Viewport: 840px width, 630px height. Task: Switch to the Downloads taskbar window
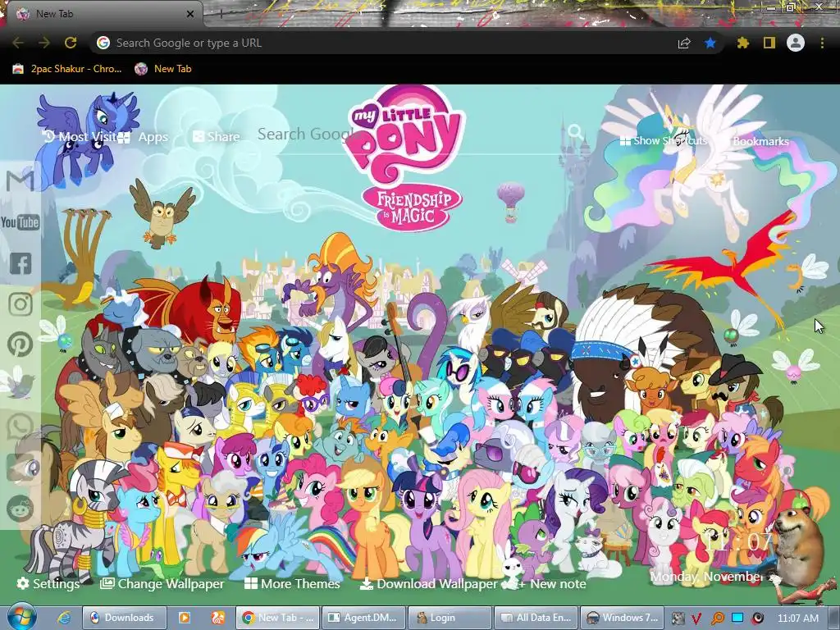pos(125,618)
